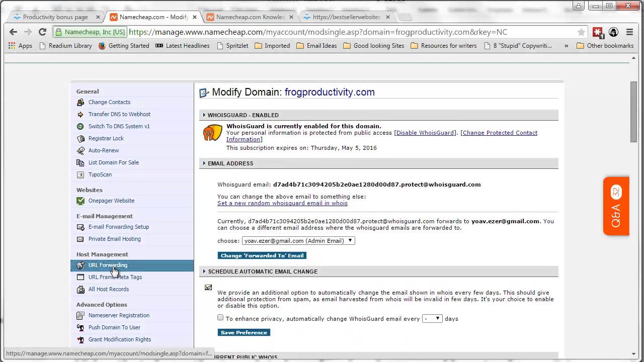Click the Change Contacts sidebar icon
Screen dimensions: 644x362
click(80, 102)
